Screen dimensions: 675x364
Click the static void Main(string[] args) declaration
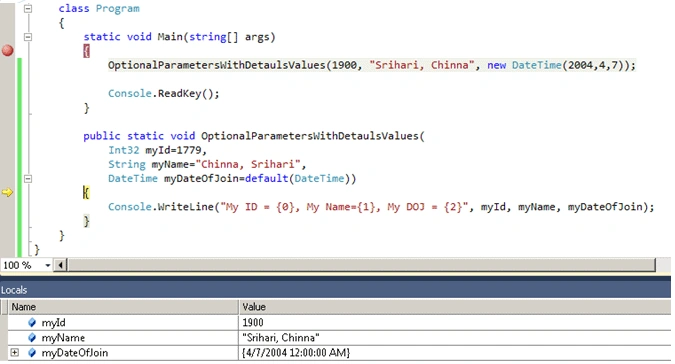tap(180, 37)
